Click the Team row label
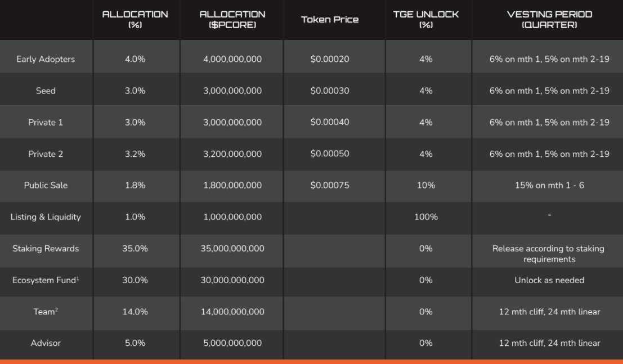This screenshot has height=364, width=623. tap(46, 311)
